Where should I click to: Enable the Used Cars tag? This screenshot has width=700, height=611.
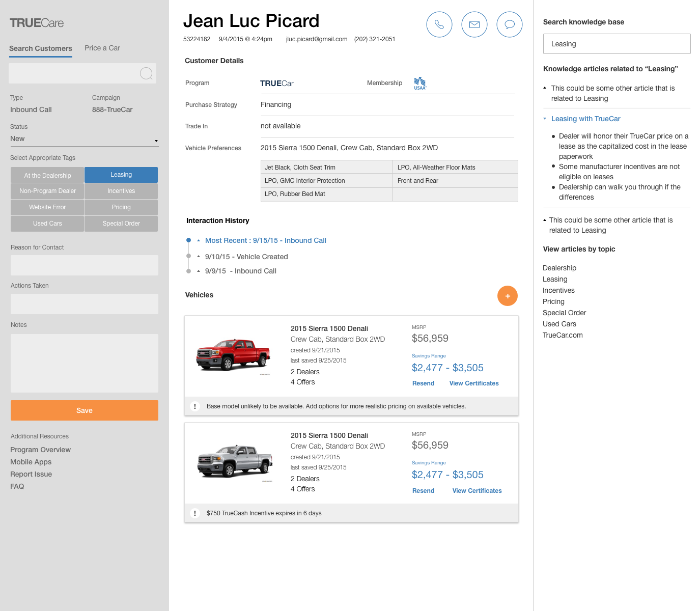click(x=47, y=224)
